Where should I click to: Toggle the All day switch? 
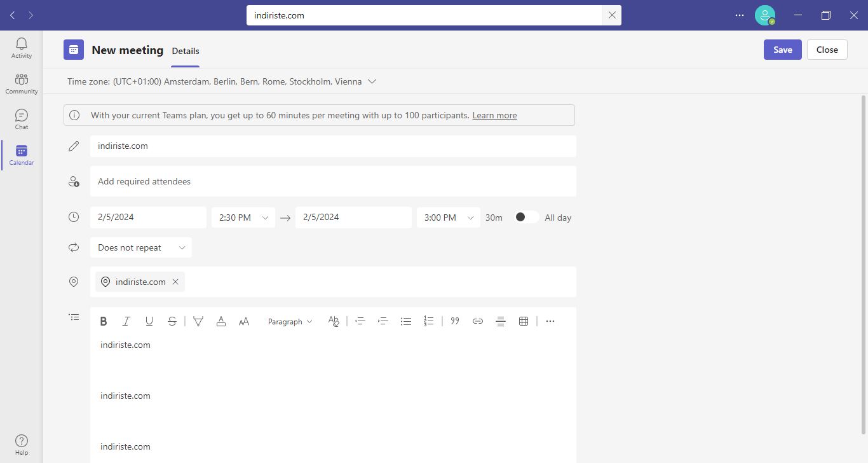pos(527,217)
